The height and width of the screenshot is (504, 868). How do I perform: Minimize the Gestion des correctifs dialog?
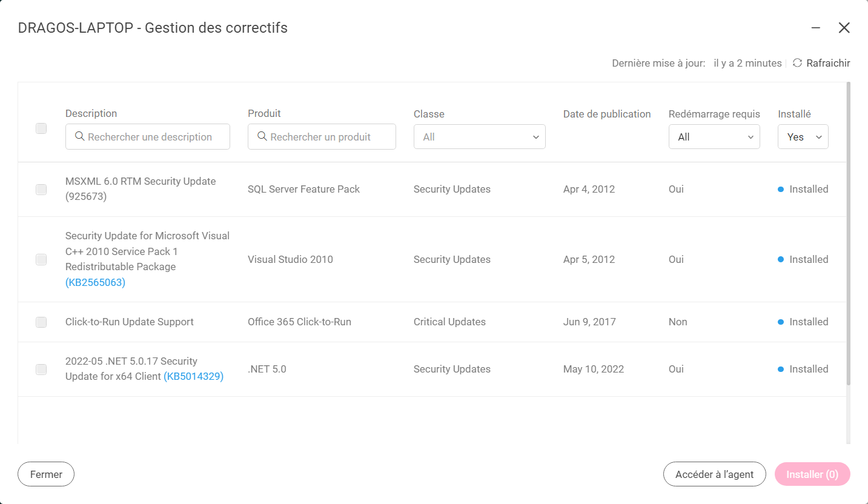tap(816, 28)
